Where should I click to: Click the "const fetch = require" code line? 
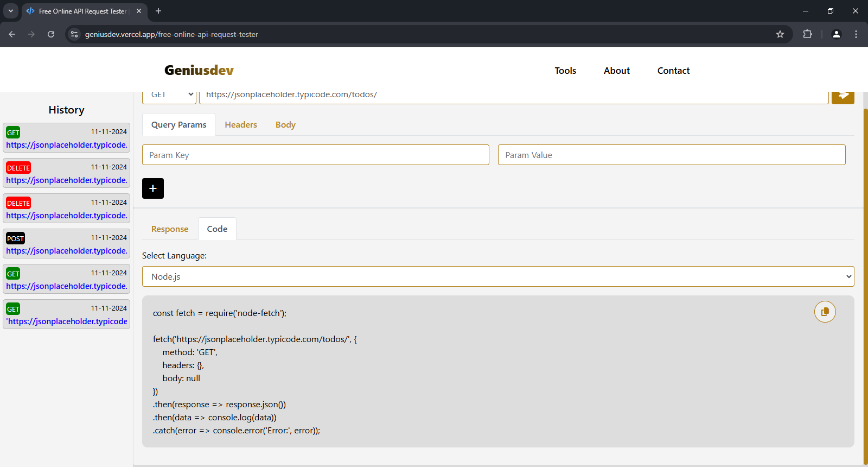point(220,313)
